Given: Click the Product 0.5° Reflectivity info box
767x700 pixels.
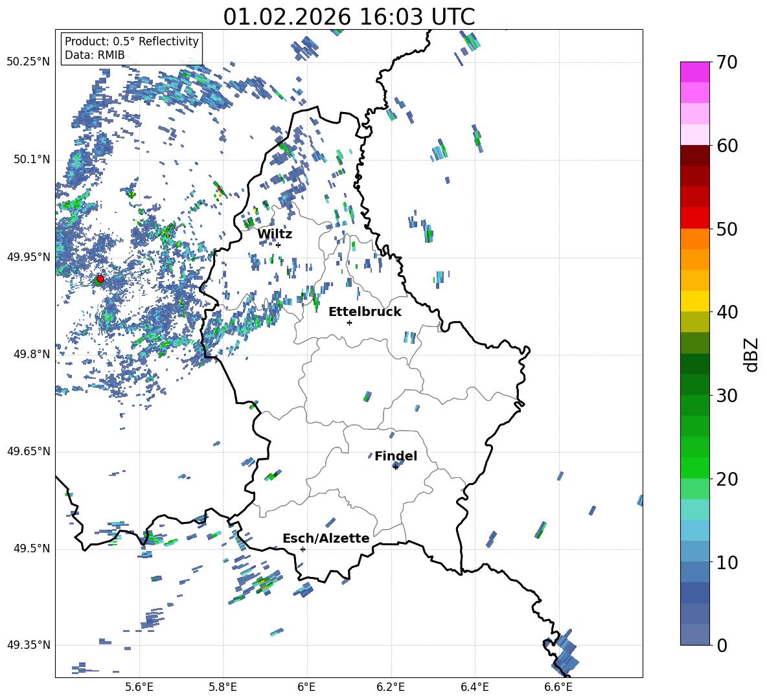Looking at the screenshot, I should coord(132,49).
